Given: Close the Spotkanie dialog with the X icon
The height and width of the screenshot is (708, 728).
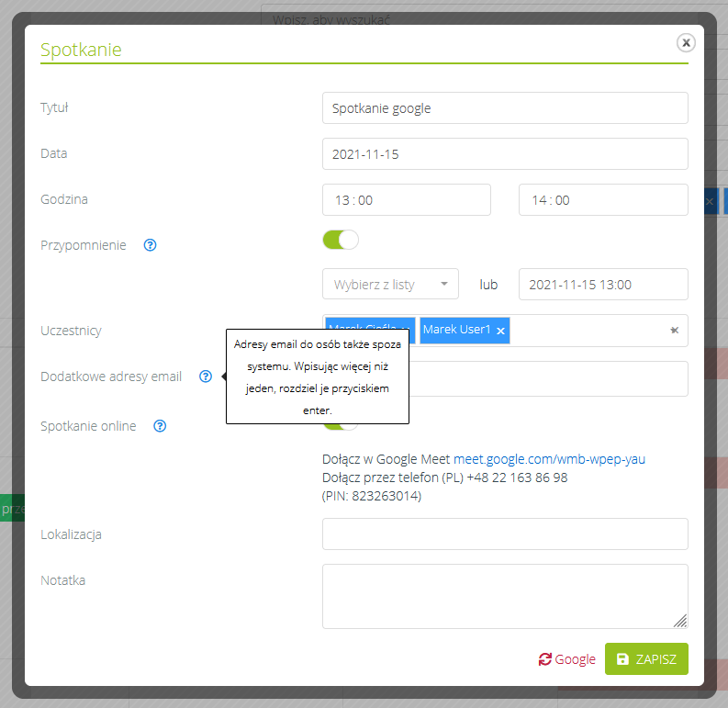Looking at the screenshot, I should 686,42.
